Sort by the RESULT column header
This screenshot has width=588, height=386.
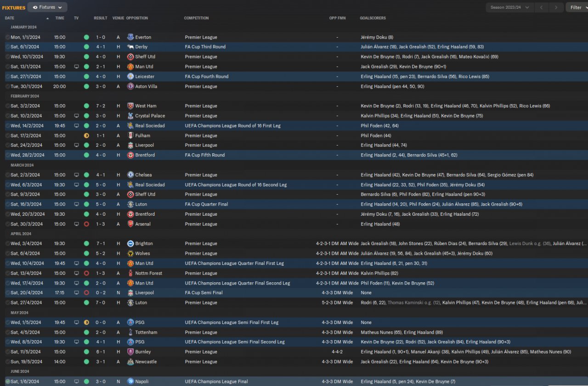(100, 18)
